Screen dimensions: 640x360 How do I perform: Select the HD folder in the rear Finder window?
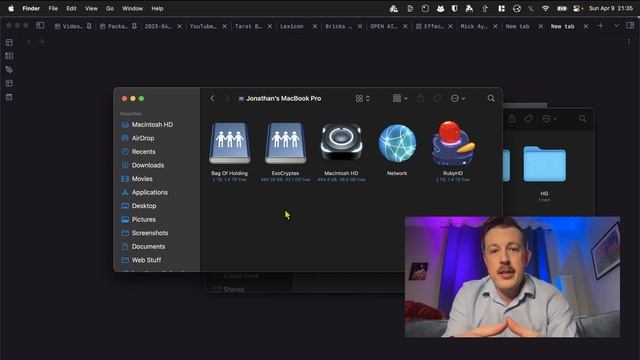[544, 164]
